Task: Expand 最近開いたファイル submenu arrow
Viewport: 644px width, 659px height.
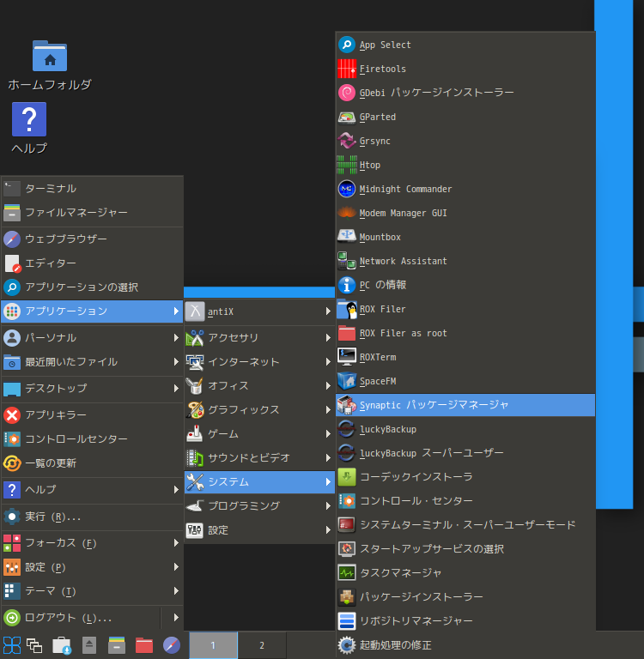Action: (176, 361)
